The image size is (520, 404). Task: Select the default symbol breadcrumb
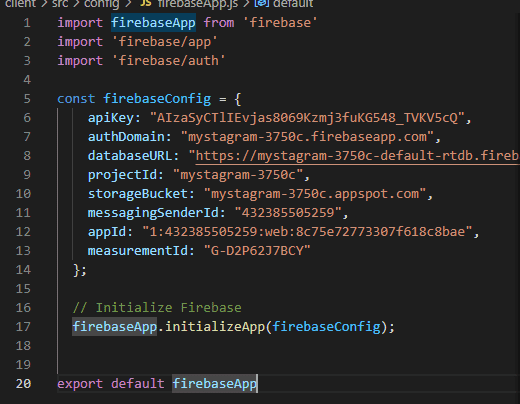tap(293, 3)
